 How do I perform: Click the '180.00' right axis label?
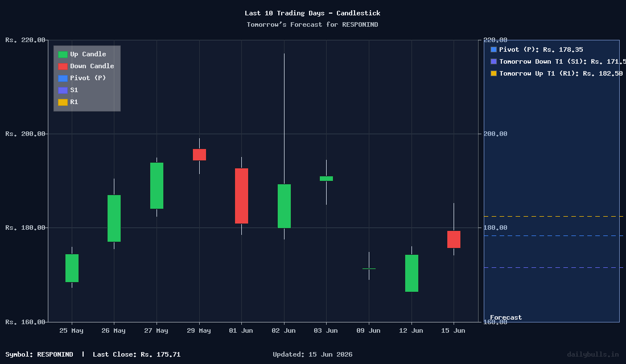tap(496, 228)
